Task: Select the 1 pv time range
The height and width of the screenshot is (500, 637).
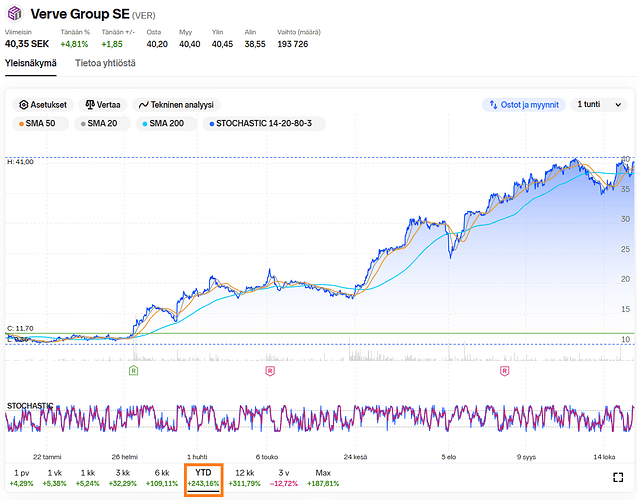Action: (x=21, y=477)
